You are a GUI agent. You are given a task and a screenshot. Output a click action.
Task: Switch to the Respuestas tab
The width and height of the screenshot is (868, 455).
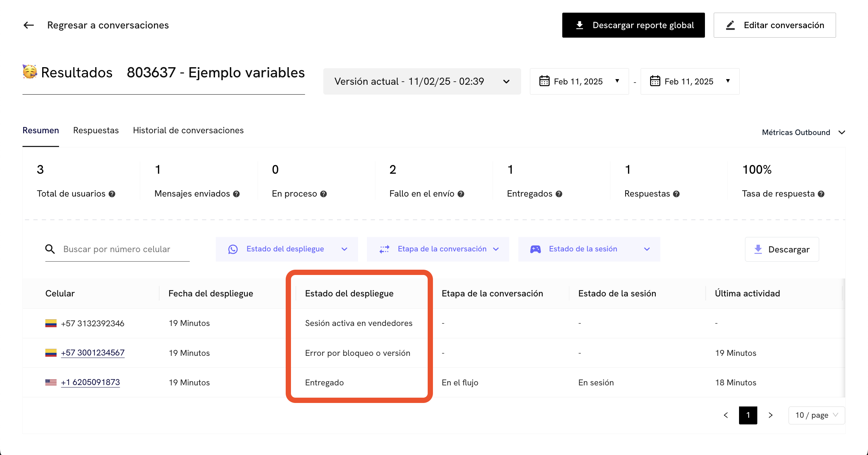pos(96,130)
